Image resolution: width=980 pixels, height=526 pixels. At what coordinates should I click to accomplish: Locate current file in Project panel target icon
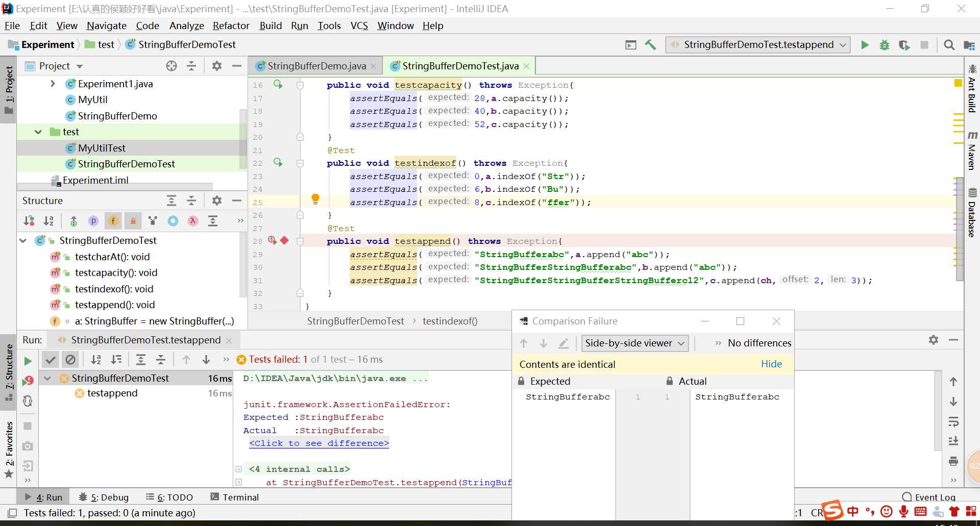coord(171,66)
